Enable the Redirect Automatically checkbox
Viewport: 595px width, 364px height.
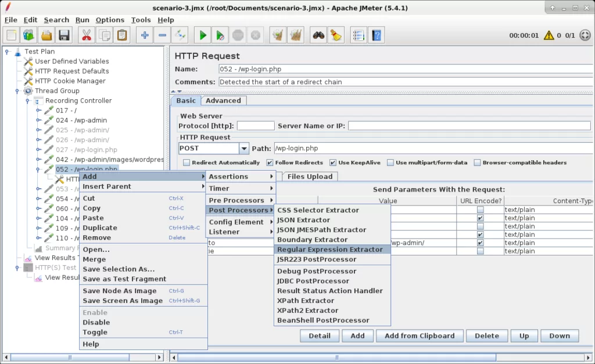pos(186,163)
